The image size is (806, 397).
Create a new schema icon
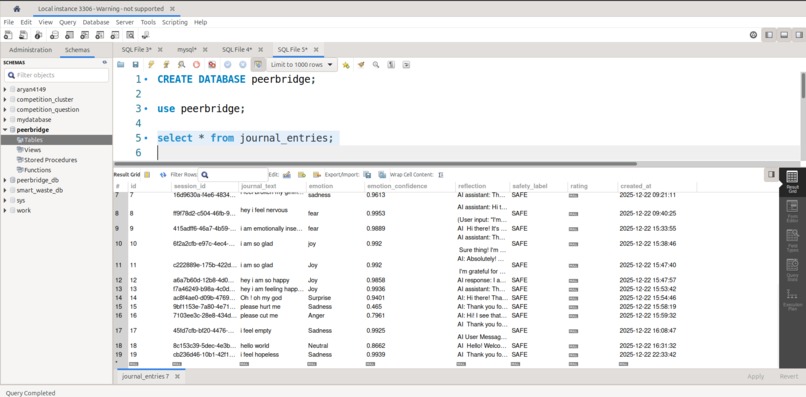point(54,35)
